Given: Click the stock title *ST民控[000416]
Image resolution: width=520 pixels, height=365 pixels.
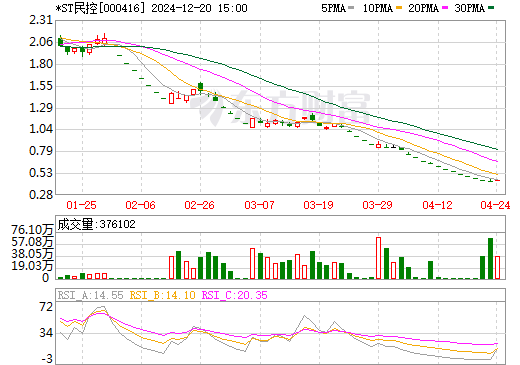Looking at the screenshot, I should pos(101,8).
